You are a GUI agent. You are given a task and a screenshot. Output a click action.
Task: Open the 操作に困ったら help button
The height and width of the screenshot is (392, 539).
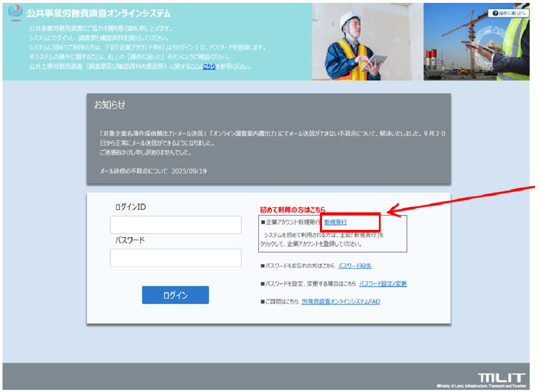(509, 13)
